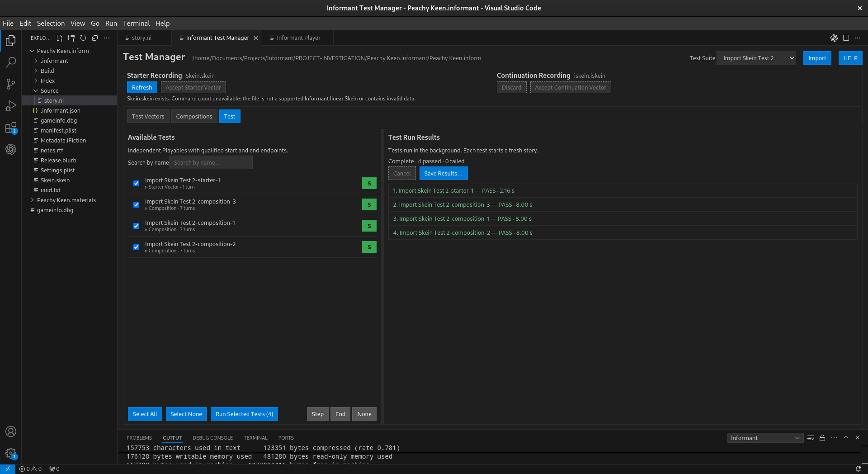Expand the Build folder

47,71
